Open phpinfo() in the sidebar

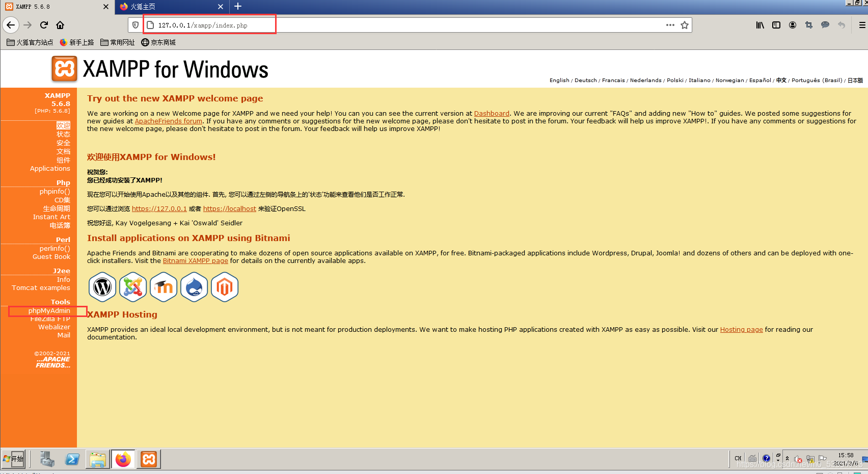coord(55,192)
